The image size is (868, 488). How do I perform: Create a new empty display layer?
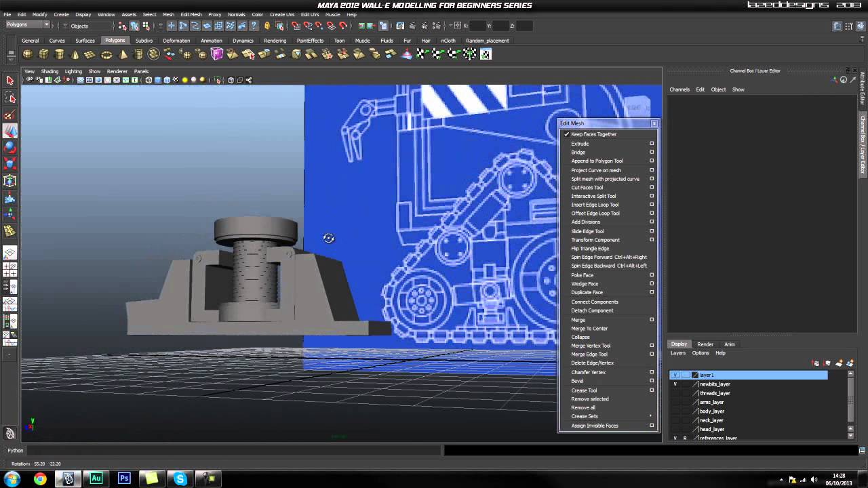point(839,363)
